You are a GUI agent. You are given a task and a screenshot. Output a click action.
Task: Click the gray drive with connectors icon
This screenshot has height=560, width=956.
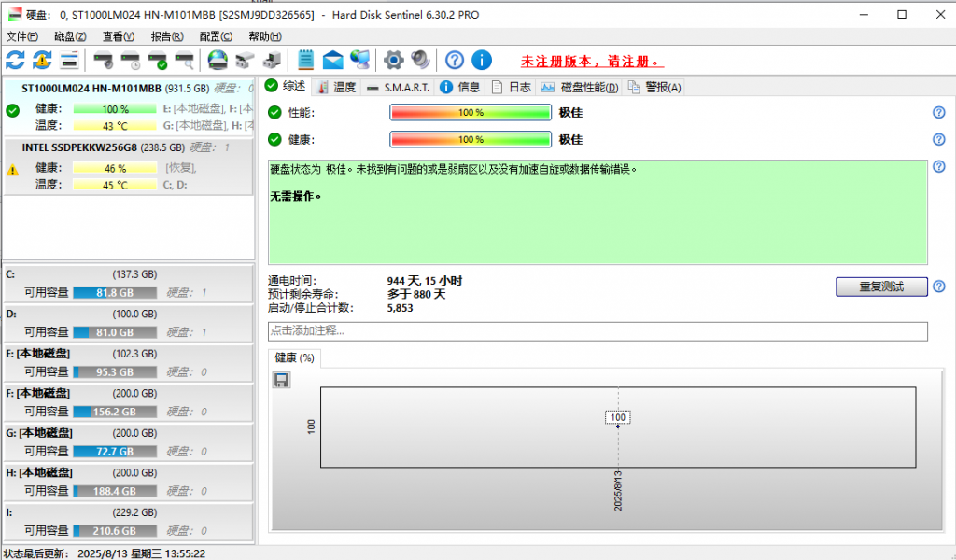pos(245,61)
